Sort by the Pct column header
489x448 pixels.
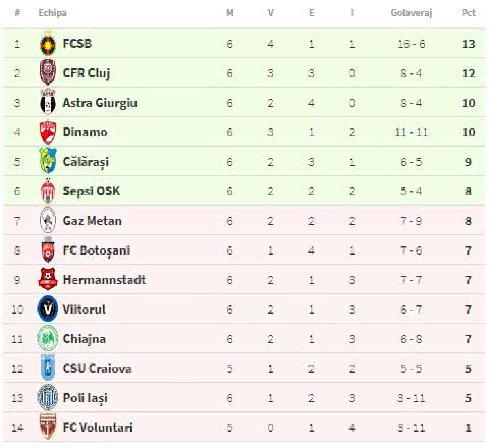coord(468,13)
